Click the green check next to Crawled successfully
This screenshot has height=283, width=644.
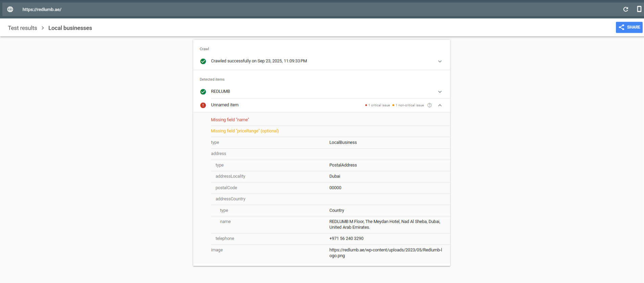tap(203, 61)
